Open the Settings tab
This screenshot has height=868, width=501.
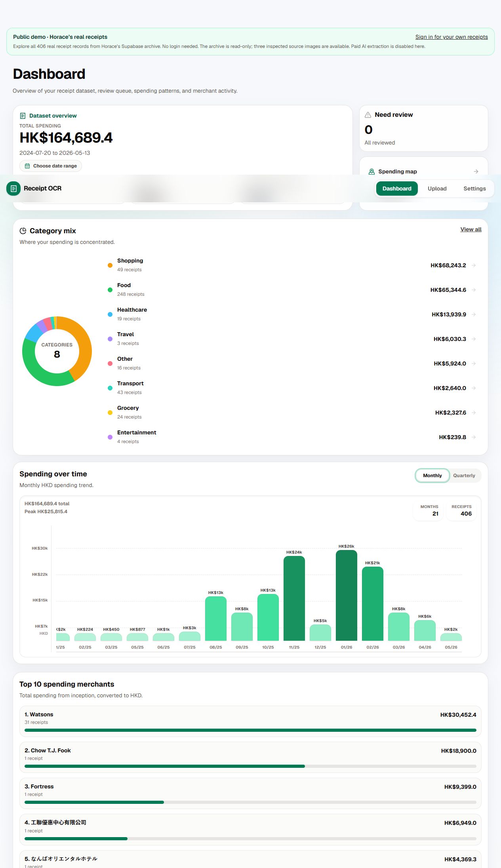coord(474,188)
